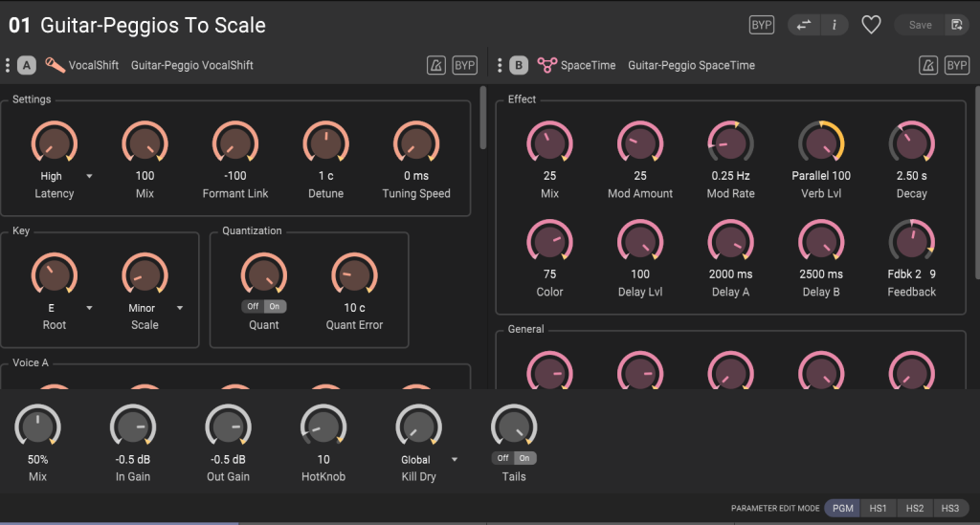Click slot B drag handle dots

pos(500,65)
